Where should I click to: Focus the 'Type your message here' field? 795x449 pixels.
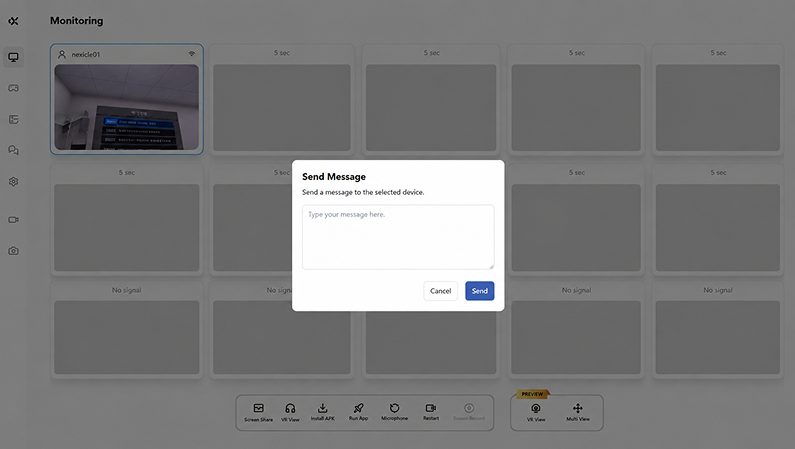(x=398, y=237)
